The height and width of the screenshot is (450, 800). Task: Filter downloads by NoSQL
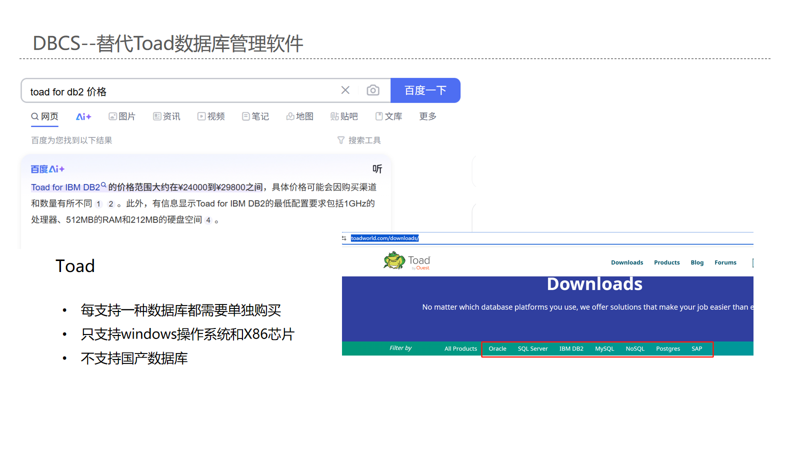(635, 349)
